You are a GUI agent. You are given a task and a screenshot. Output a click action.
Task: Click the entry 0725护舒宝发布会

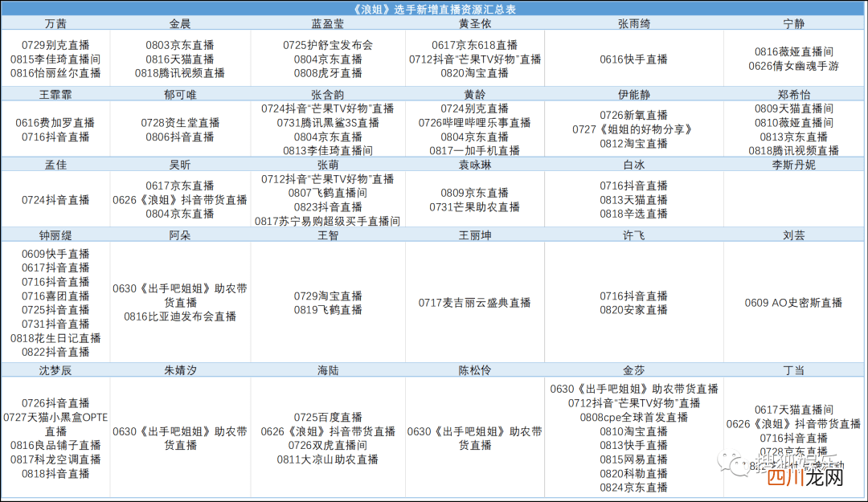pos(328,45)
